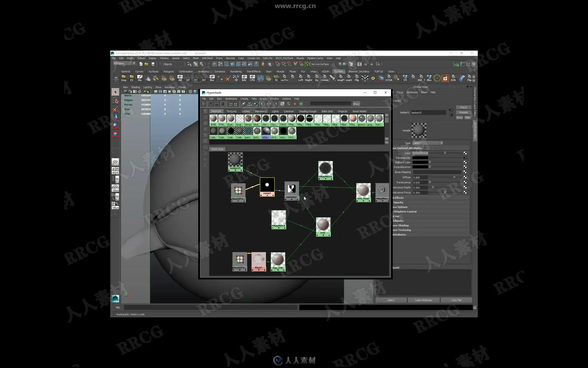Click Hypershade show top tabs only icon
This screenshot has width=588, height=368.
pos(210,104)
